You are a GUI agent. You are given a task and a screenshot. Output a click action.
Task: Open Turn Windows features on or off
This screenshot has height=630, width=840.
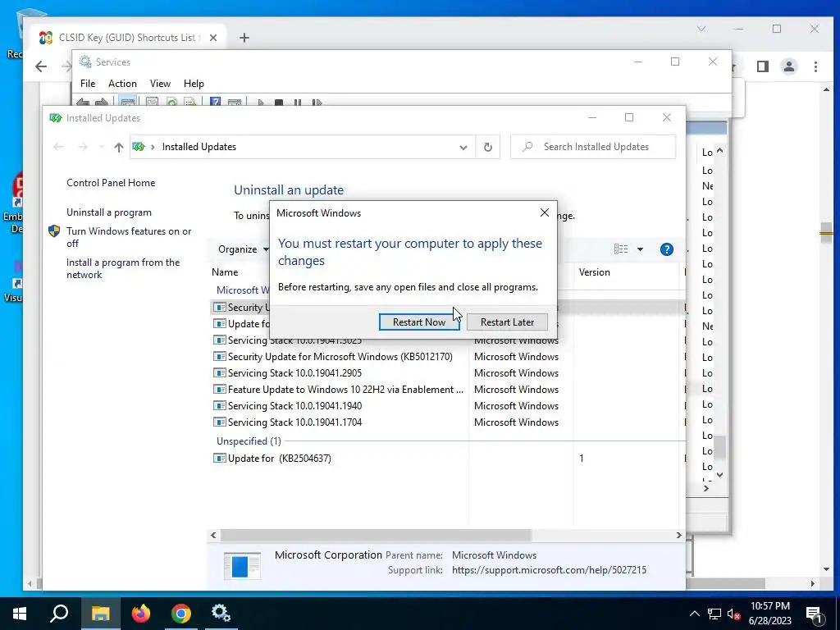click(x=129, y=237)
